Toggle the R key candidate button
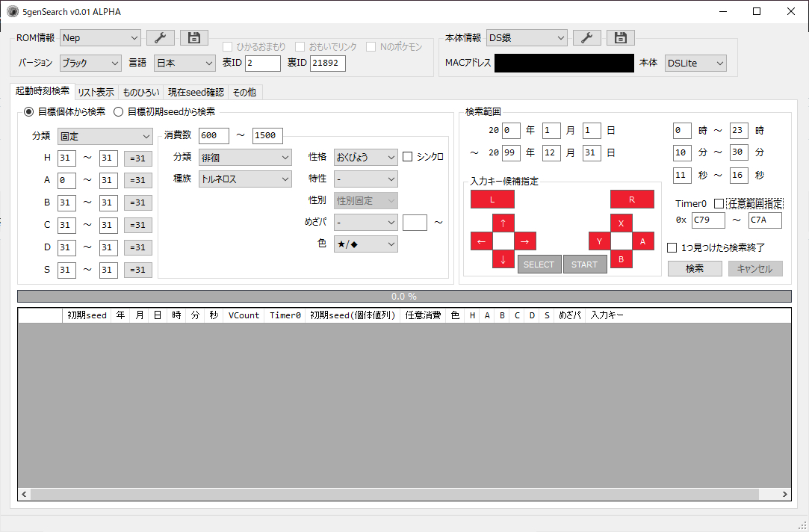Screen dimensions: 809x532 click(632, 199)
